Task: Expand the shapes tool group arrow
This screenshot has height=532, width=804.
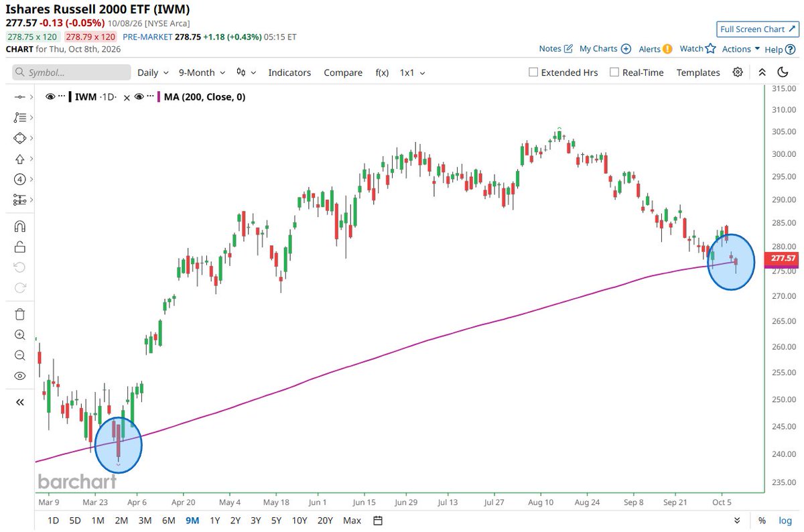Action: pos(31,138)
